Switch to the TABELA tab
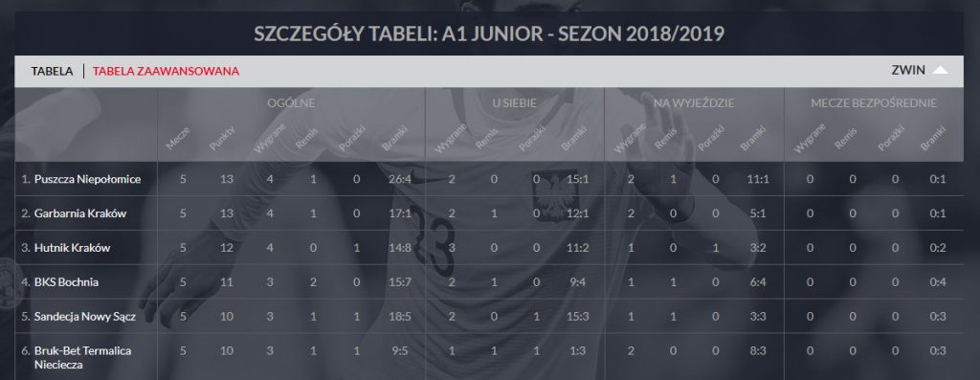 [52, 71]
